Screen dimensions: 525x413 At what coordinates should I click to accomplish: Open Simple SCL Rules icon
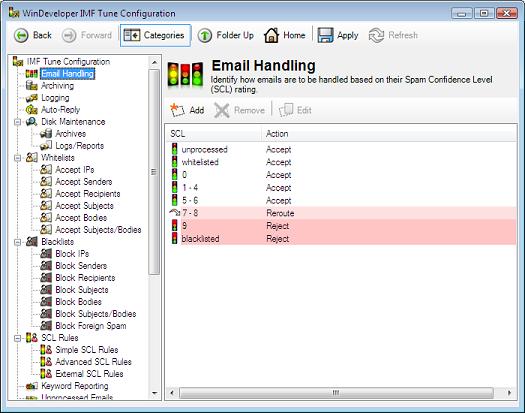(x=46, y=350)
